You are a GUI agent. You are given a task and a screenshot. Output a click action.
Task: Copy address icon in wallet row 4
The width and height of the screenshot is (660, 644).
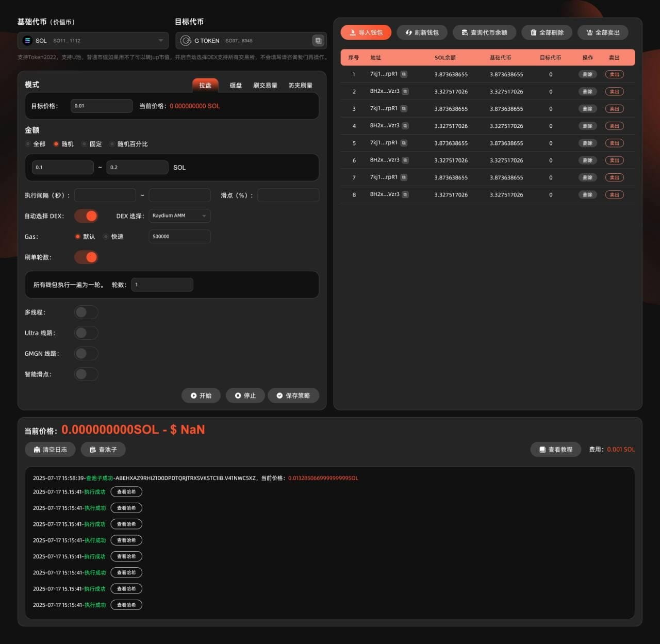(x=405, y=126)
